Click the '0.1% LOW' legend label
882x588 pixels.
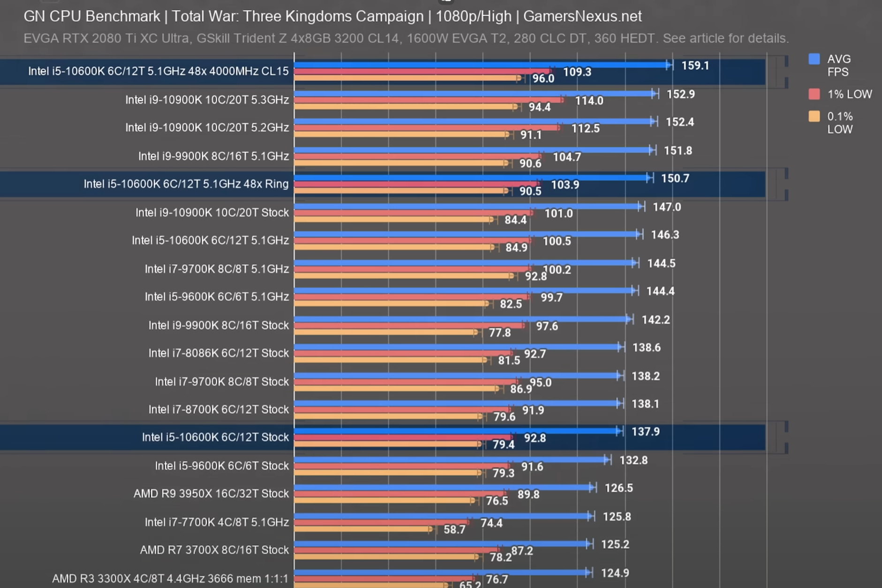click(x=840, y=123)
